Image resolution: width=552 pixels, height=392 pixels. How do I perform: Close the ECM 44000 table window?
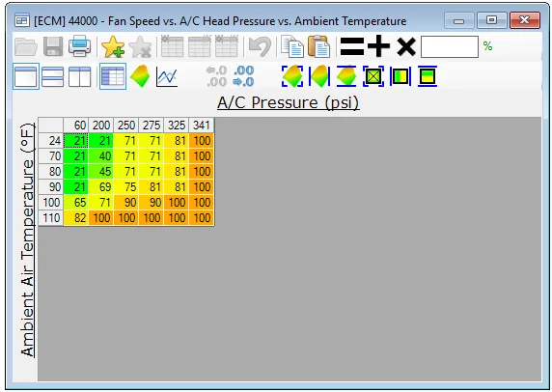(525, 20)
